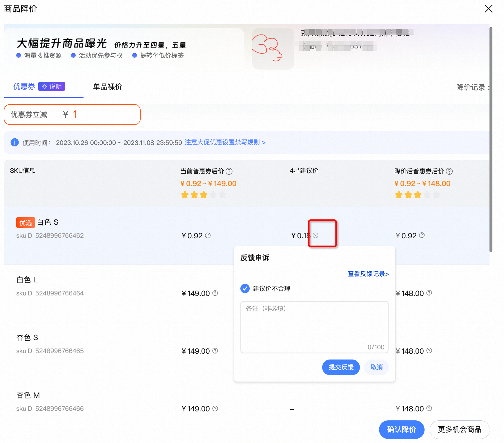Cancel feedback with 取消 button
This screenshot has width=504, height=443.
[x=376, y=367]
